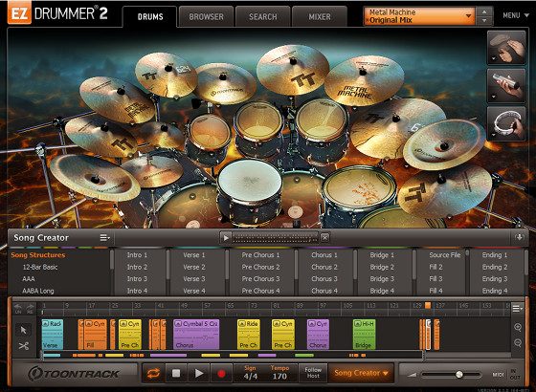Click the tambourine percussion icon
Screen dimensions: 536x392
point(506,123)
